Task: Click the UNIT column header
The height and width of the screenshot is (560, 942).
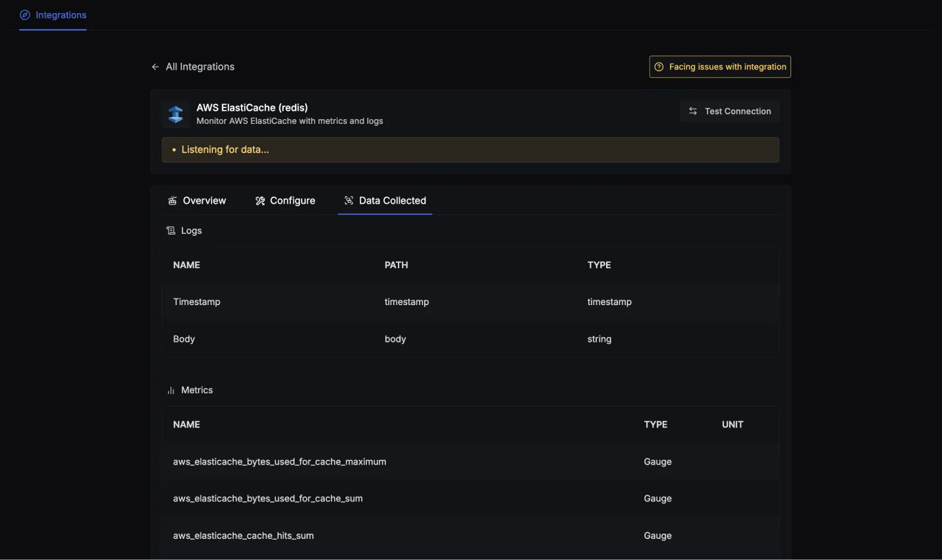Action: pyautogui.click(x=733, y=424)
